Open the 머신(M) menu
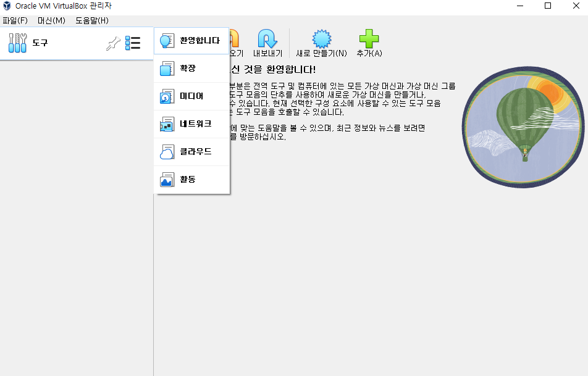588x376 pixels. (x=51, y=20)
